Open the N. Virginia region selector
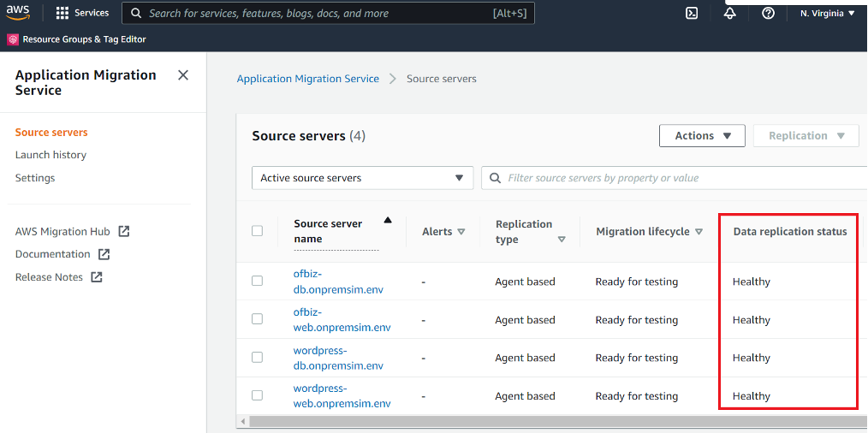This screenshot has width=868, height=433. tap(827, 13)
